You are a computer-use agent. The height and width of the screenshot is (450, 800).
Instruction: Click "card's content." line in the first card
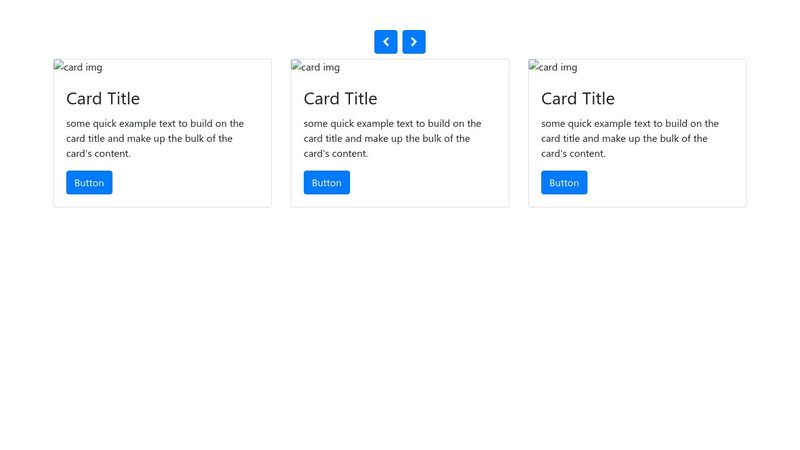click(98, 154)
